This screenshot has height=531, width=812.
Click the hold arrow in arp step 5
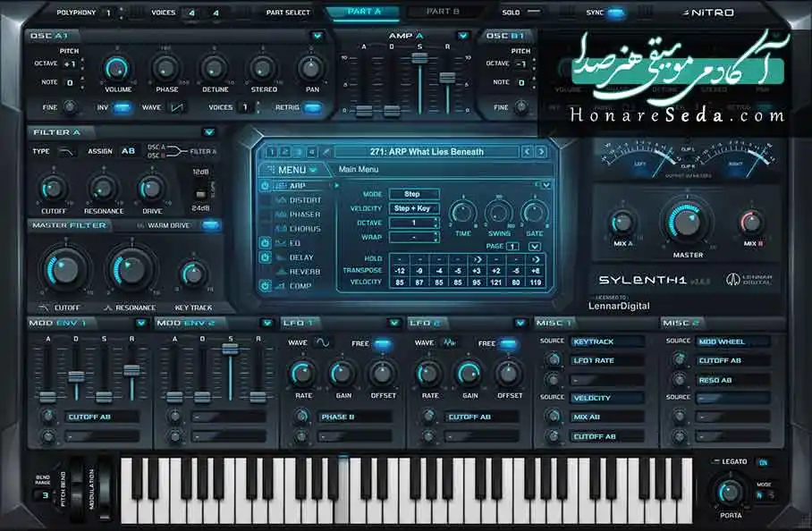click(477, 258)
